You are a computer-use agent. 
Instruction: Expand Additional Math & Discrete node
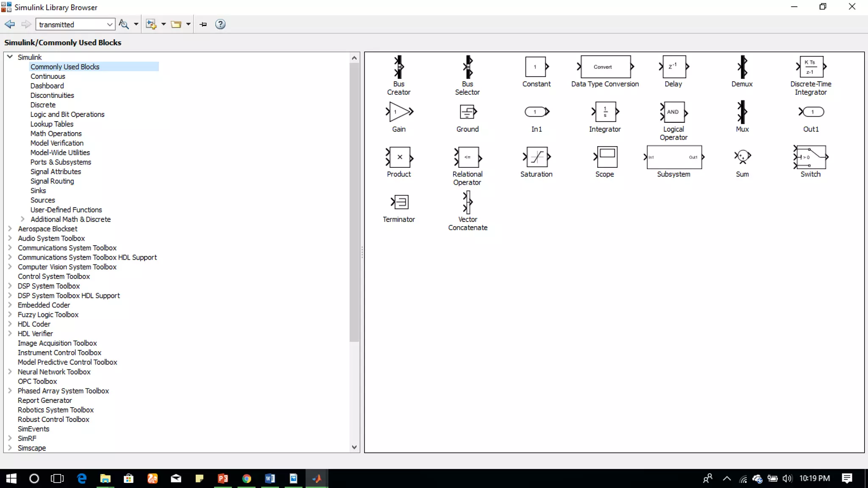click(x=22, y=219)
